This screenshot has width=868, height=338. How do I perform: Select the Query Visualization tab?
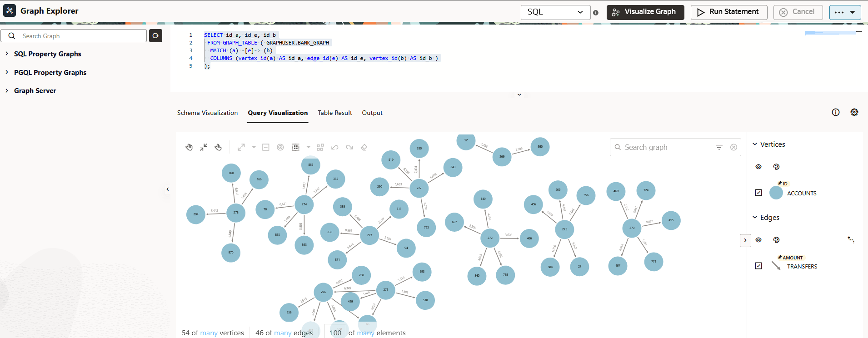click(x=278, y=113)
